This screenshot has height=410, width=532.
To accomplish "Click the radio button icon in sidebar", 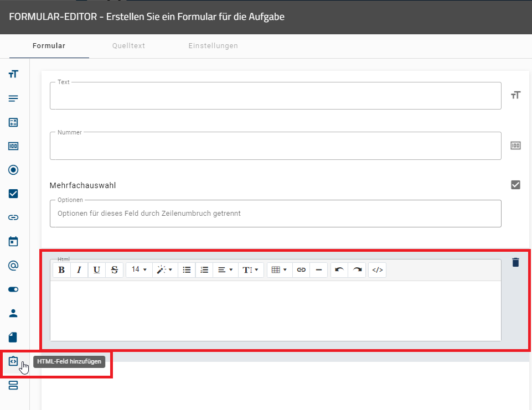I will [x=13, y=170].
